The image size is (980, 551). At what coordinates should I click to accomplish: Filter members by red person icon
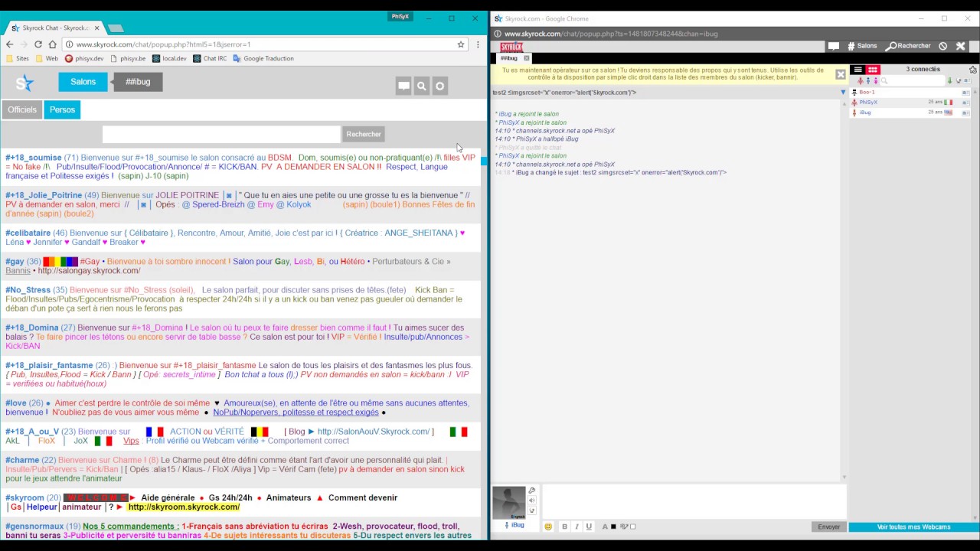click(860, 80)
